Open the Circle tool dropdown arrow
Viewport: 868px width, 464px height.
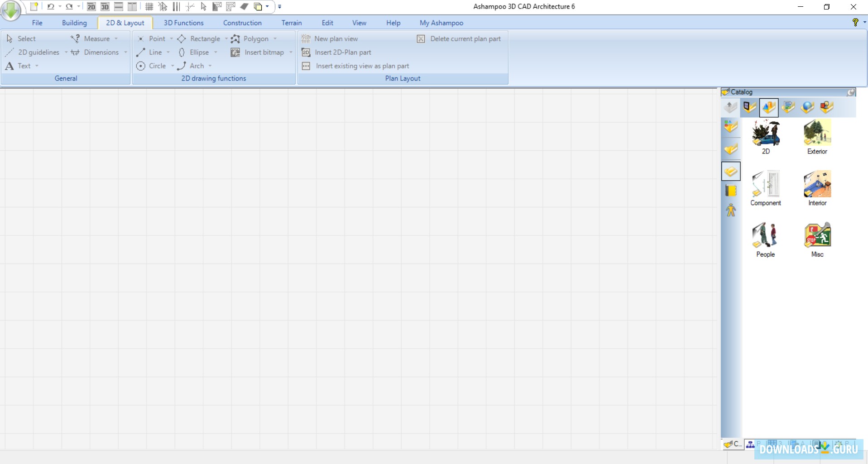coord(172,66)
